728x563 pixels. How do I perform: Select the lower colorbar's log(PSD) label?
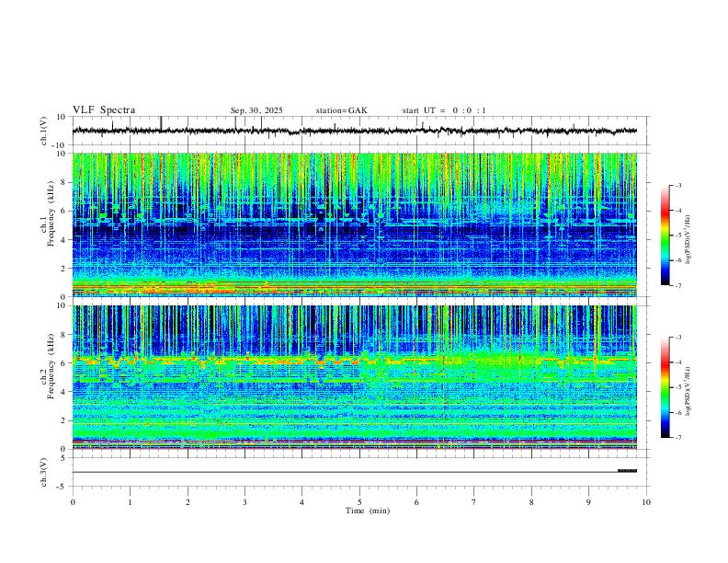(x=688, y=391)
